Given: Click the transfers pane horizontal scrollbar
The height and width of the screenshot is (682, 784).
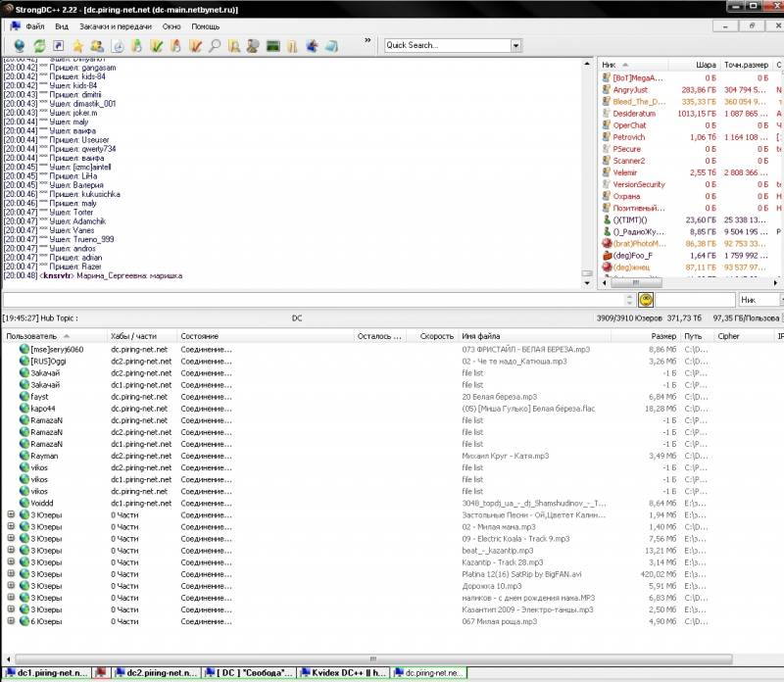Looking at the screenshot, I should [x=372, y=657].
